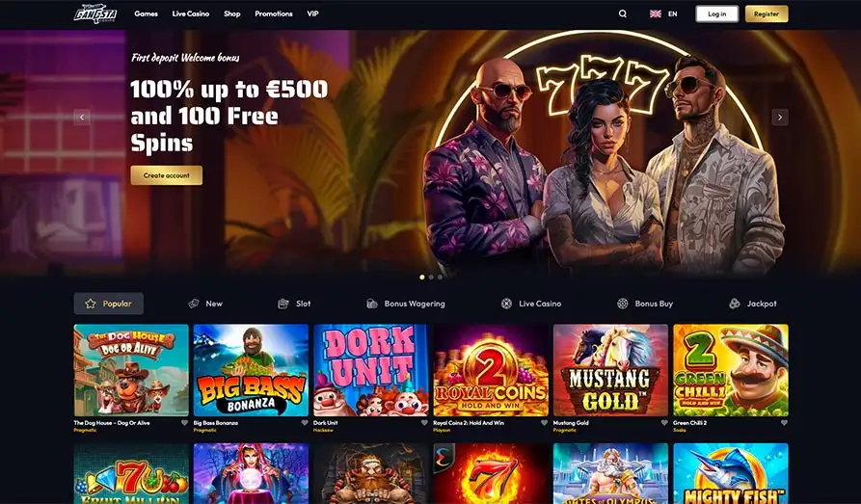Screen dimensions: 861x504
Task: Open the Promotions menu
Action: point(274,13)
